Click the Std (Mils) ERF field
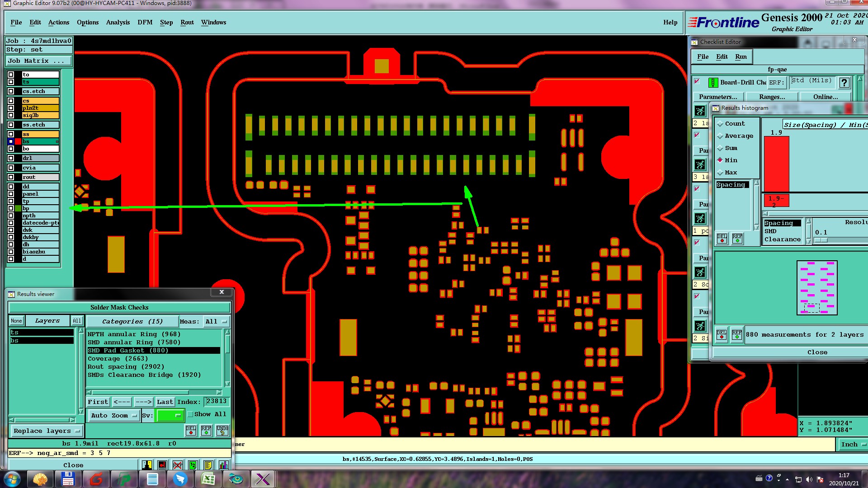Screen dimensions: 868x488 (x=811, y=82)
